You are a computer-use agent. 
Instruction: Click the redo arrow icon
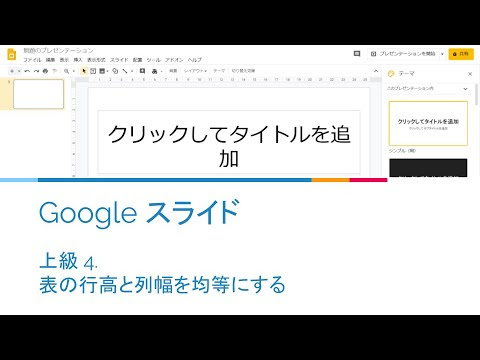(x=36, y=71)
